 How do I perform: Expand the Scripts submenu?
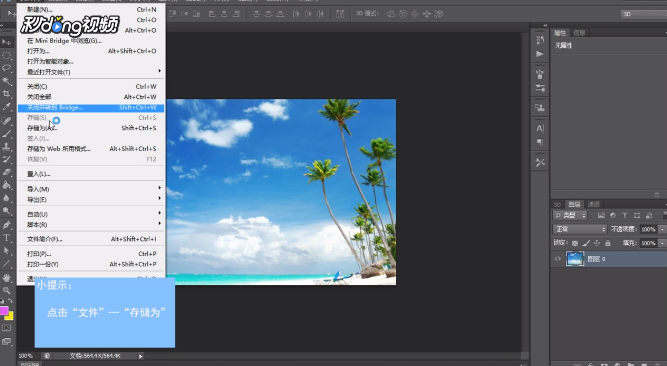point(160,223)
